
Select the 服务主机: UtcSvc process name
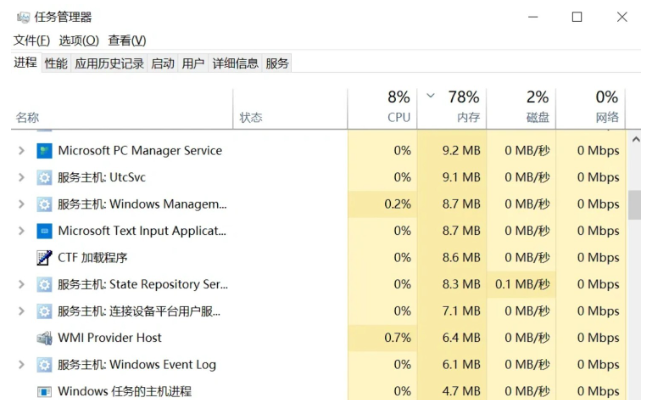coord(102,178)
